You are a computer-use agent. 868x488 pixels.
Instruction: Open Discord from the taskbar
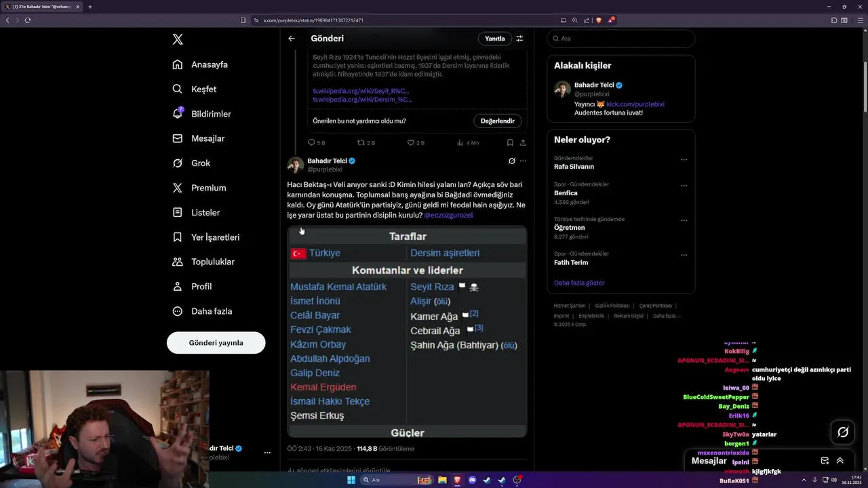pos(472,480)
